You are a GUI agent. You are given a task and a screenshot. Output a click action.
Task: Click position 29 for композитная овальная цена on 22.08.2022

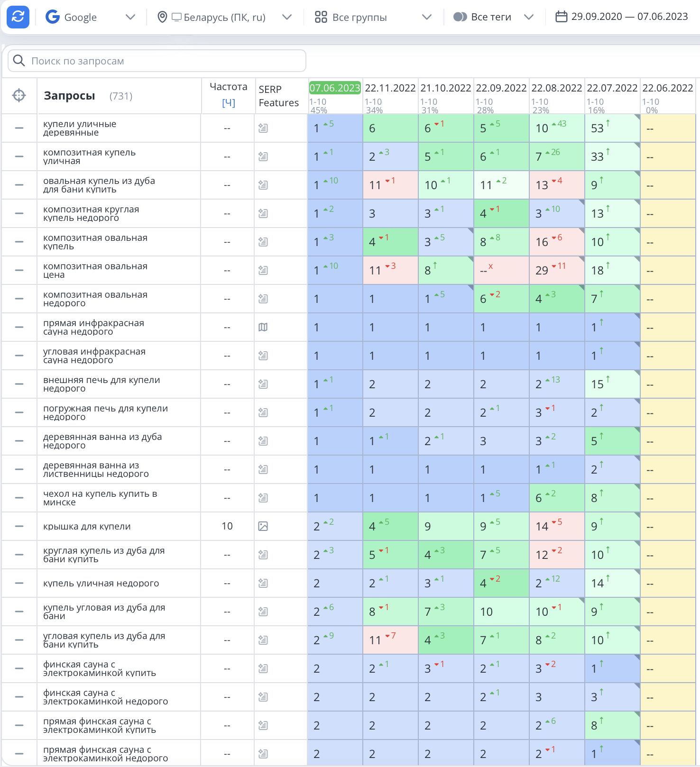coord(542,271)
